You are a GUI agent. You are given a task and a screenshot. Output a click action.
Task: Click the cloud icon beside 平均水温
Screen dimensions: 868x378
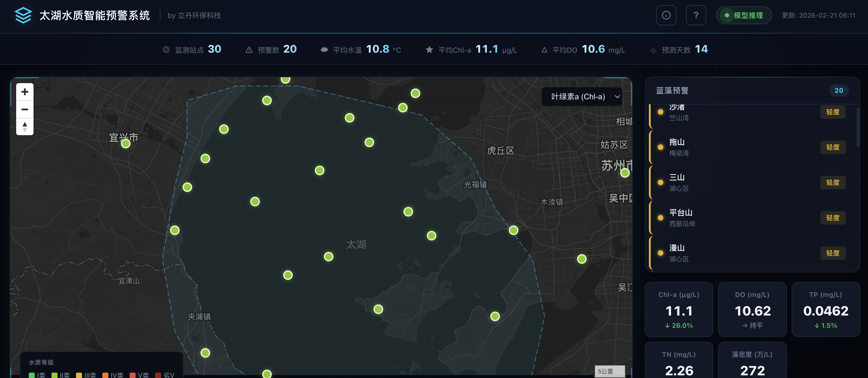[x=324, y=49]
